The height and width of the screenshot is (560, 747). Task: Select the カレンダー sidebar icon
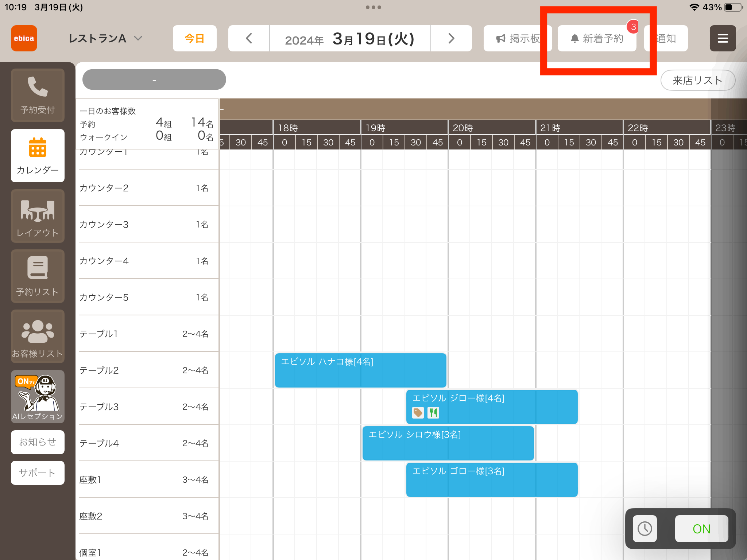click(x=38, y=156)
